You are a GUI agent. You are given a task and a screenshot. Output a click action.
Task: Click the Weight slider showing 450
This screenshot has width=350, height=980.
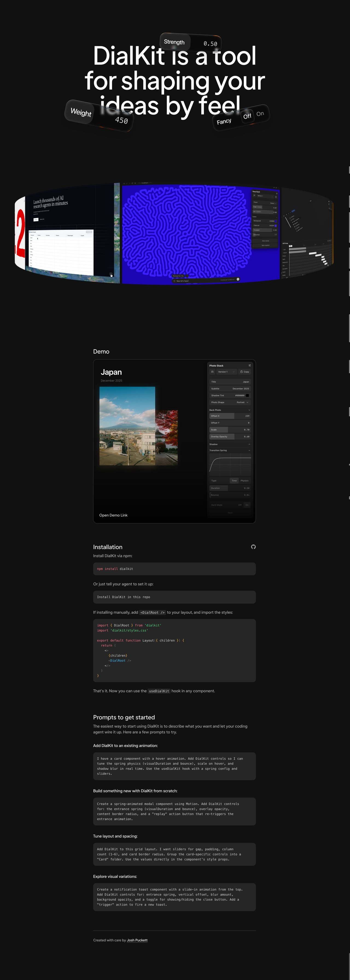coord(99,116)
